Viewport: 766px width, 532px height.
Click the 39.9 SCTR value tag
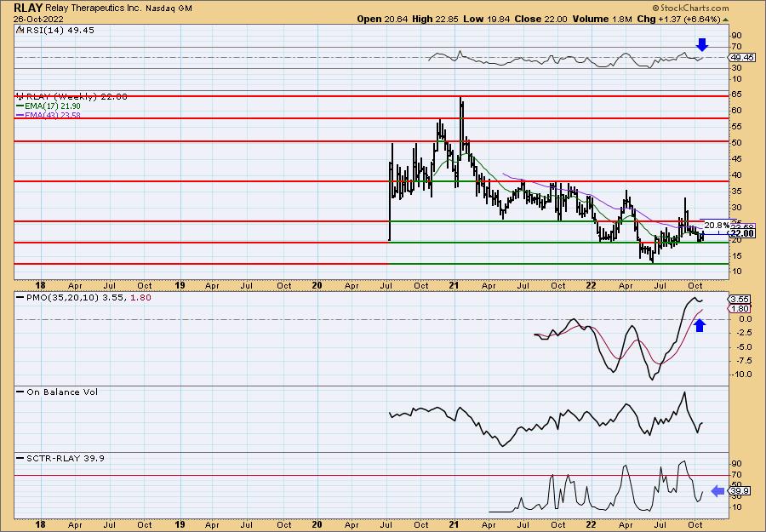click(x=738, y=491)
